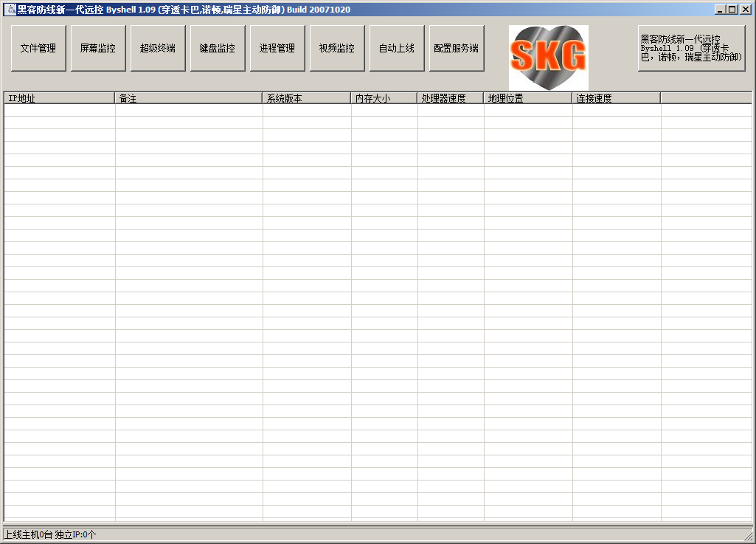The image size is (756, 544).
Task: Click the 备注 column header
Action: tap(188, 98)
